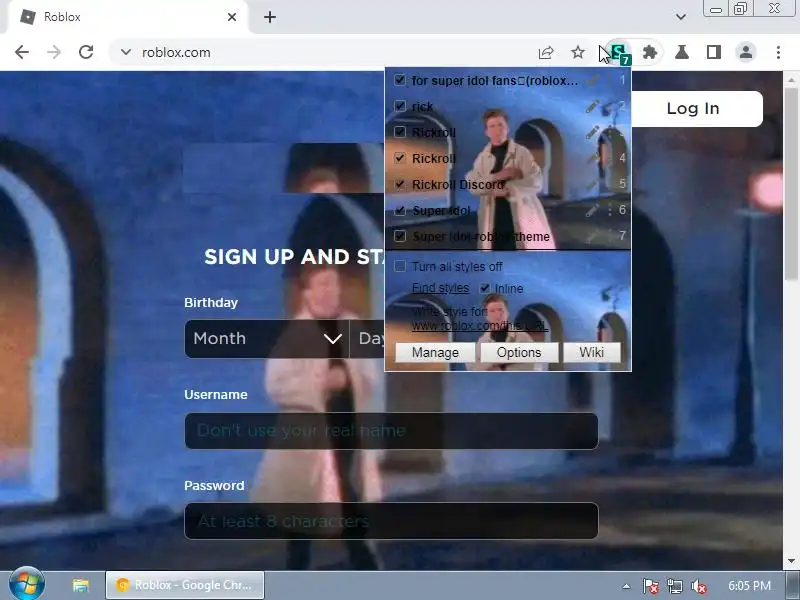Click the Action Center flag tray icon
Viewport: 800px width, 600px height.
[x=651, y=586]
